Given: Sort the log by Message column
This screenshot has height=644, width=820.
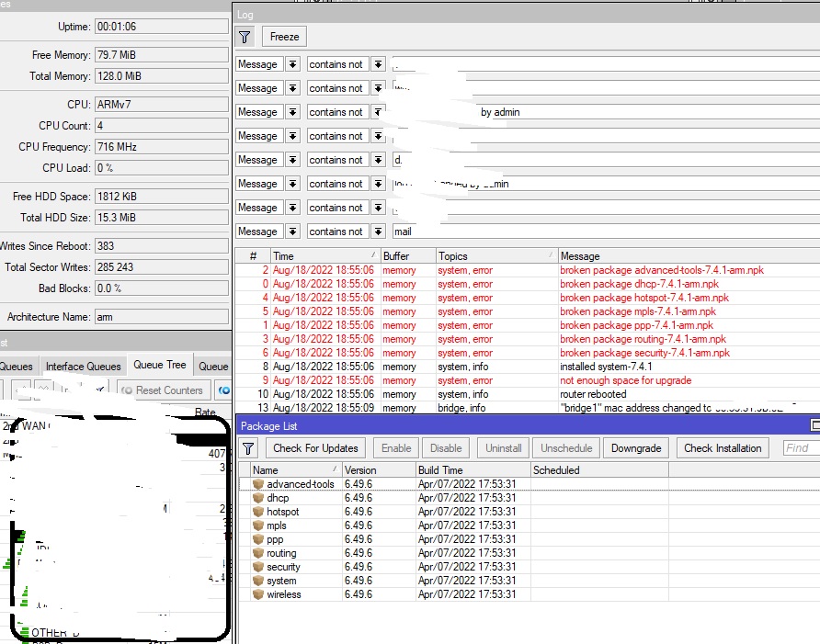Looking at the screenshot, I should pos(689,256).
